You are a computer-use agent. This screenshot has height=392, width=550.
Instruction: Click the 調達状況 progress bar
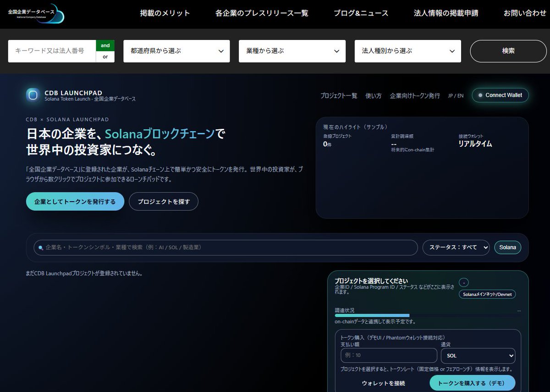(428, 315)
